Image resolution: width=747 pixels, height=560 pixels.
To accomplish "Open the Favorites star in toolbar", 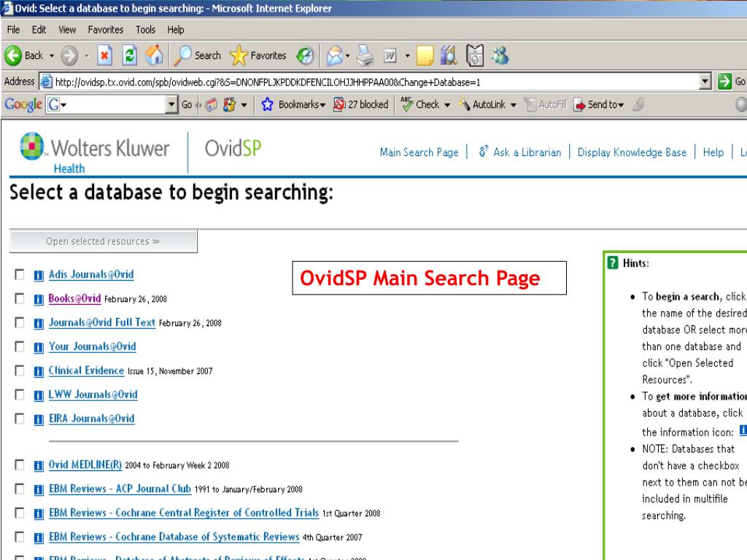I will (239, 55).
